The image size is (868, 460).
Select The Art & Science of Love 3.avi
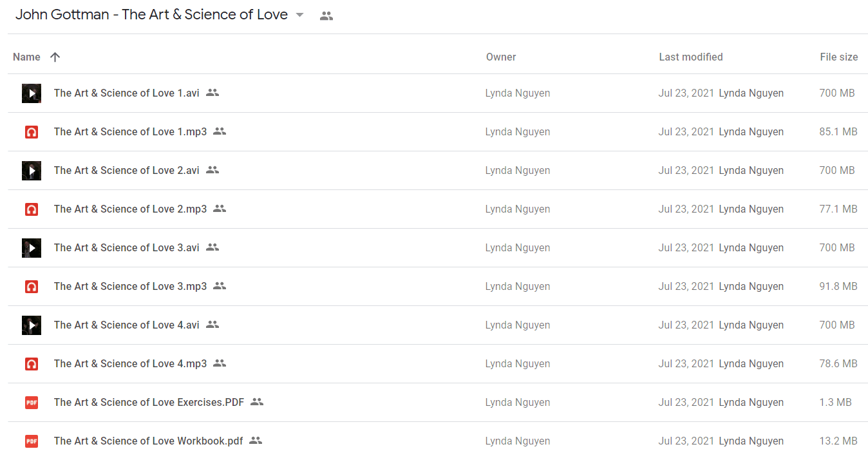coord(438,247)
